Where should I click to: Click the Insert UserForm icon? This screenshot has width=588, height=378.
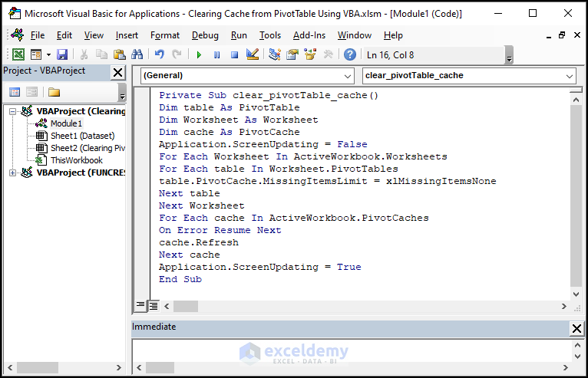pos(36,54)
